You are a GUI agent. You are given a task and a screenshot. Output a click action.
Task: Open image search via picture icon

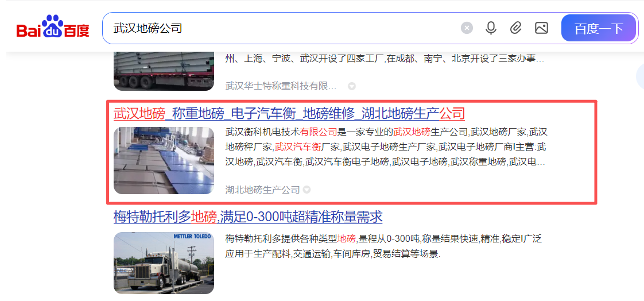click(541, 28)
